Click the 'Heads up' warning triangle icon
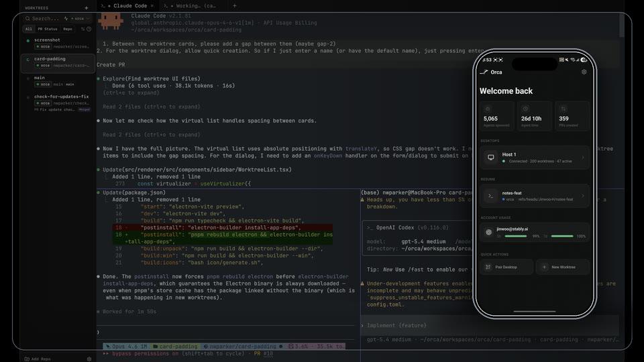 [x=362, y=200]
